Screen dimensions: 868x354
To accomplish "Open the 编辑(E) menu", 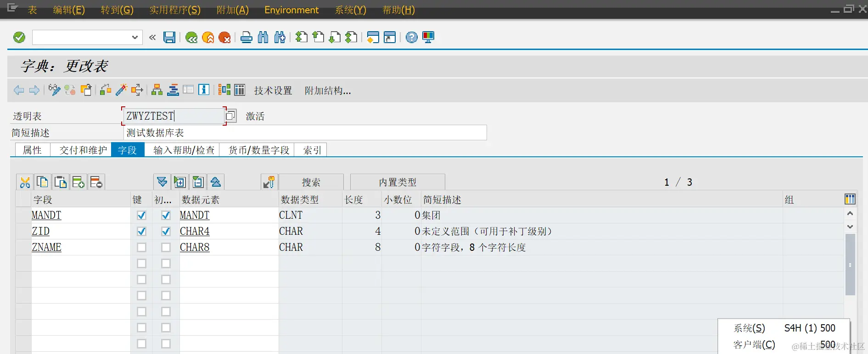I will (x=69, y=10).
